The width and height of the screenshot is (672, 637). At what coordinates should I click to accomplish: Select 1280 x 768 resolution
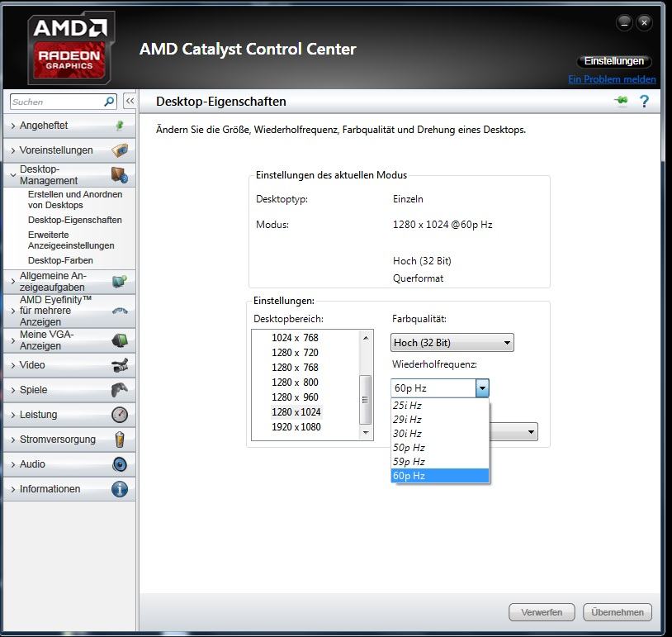point(295,368)
